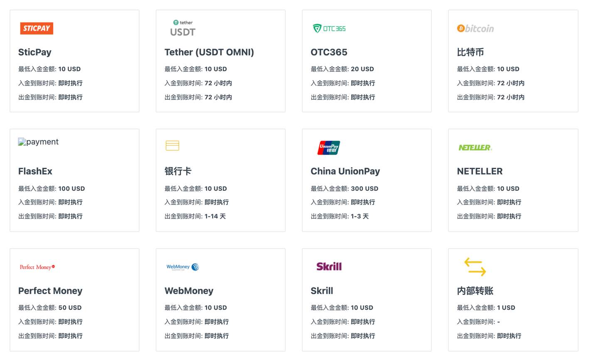This screenshot has width=596, height=364.
Task: Open the FlashEx heading
Action: coord(35,171)
